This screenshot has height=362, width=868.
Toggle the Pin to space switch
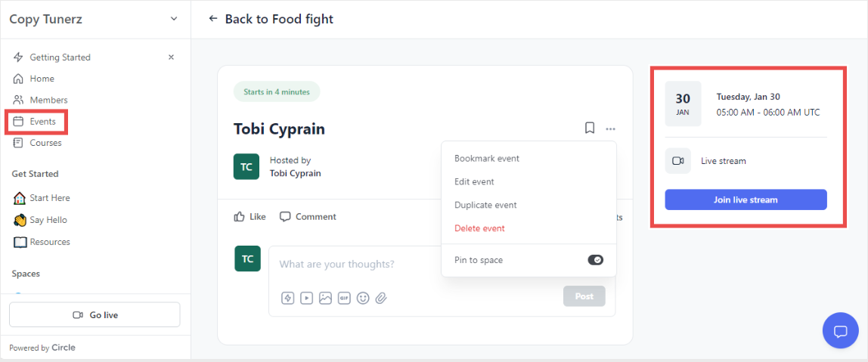tap(595, 260)
